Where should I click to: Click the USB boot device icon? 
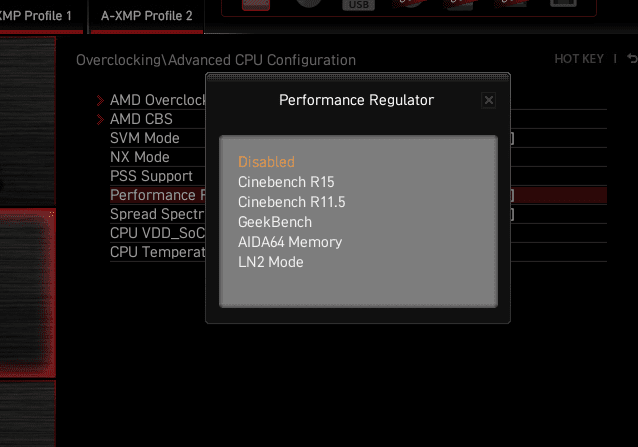(x=358, y=5)
